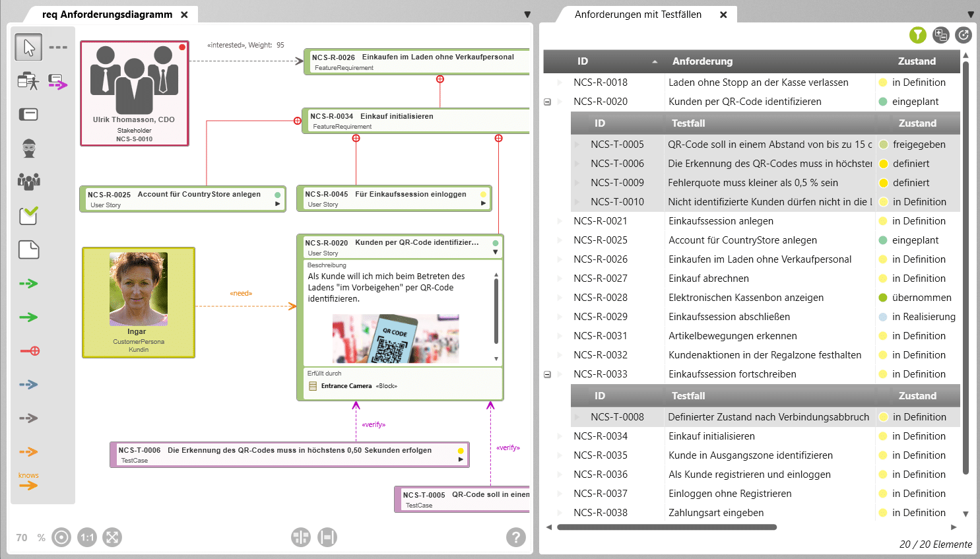Click the center diagram target icon

pos(61,537)
